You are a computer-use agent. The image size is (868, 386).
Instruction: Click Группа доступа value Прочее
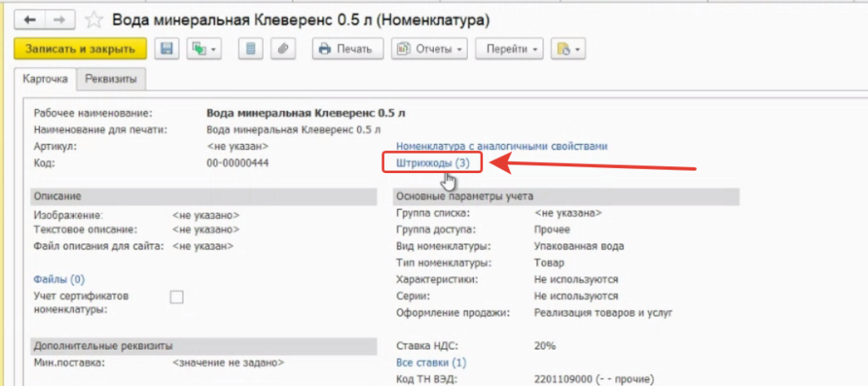[x=552, y=230]
